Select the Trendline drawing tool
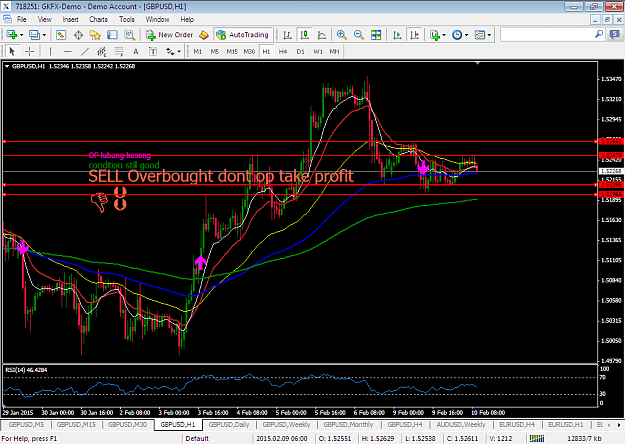The image size is (625, 444). click(x=85, y=51)
